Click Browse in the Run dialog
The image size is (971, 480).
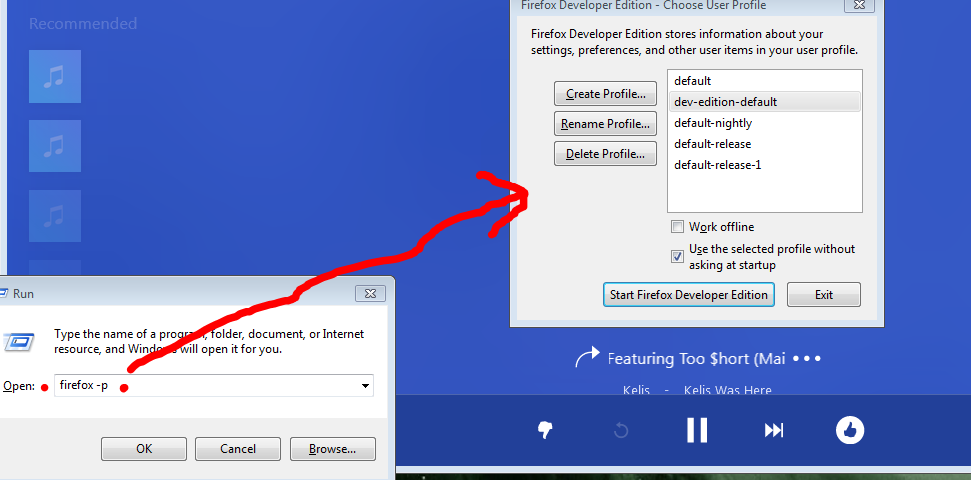point(333,449)
